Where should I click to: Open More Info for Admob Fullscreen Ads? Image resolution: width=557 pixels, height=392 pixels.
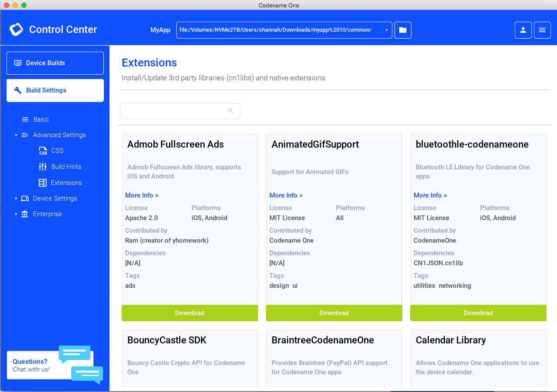[142, 195]
